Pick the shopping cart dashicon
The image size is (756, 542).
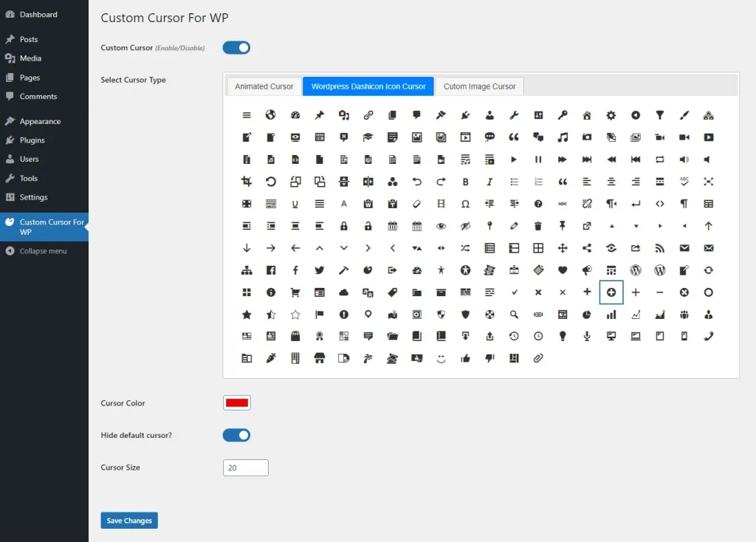[295, 292]
